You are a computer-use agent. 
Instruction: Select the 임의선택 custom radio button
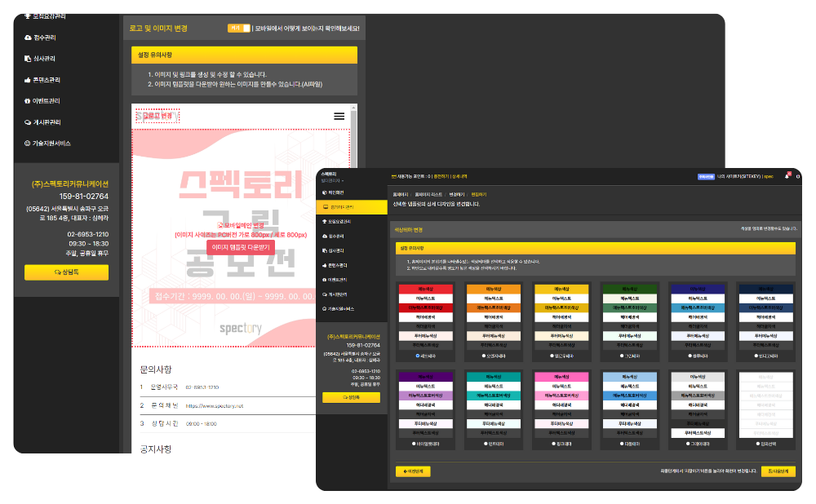click(758, 444)
